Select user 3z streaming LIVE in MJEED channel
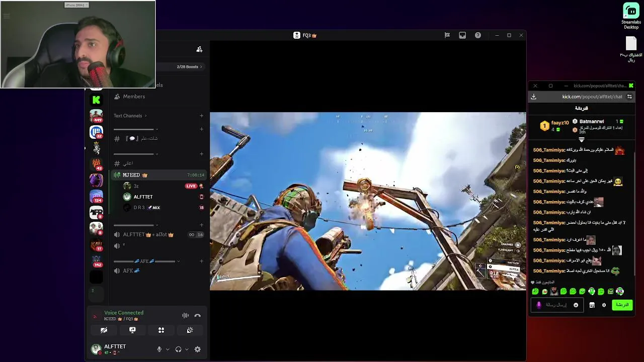This screenshot has height=362, width=644. click(x=164, y=186)
